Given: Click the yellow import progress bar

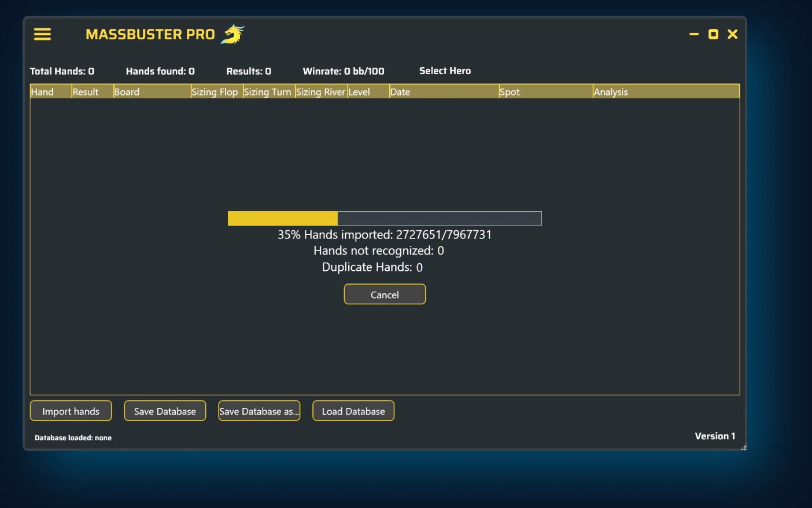Looking at the screenshot, I should coord(385,218).
